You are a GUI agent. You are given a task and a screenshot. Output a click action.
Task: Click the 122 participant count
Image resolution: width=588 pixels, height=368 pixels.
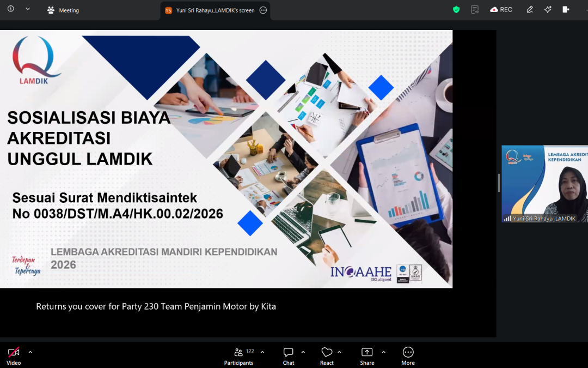click(x=250, y=352)
